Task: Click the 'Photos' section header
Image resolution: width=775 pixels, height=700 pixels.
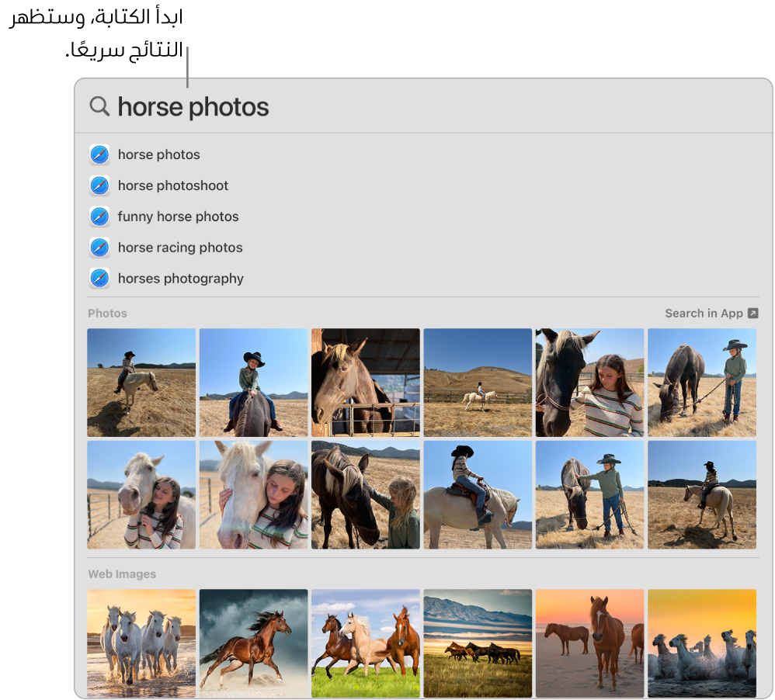Action: 107,314
